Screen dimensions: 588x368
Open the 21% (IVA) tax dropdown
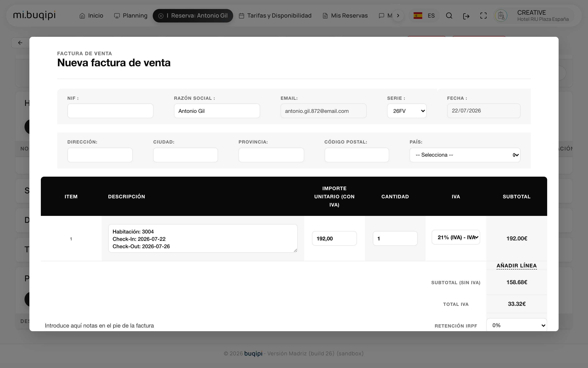pos(456,237)
